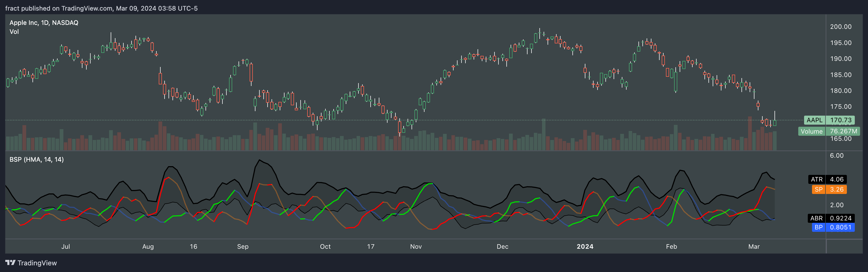Click the 190.00 price axis label
868x272 pixels.
(x=840, y=59)
